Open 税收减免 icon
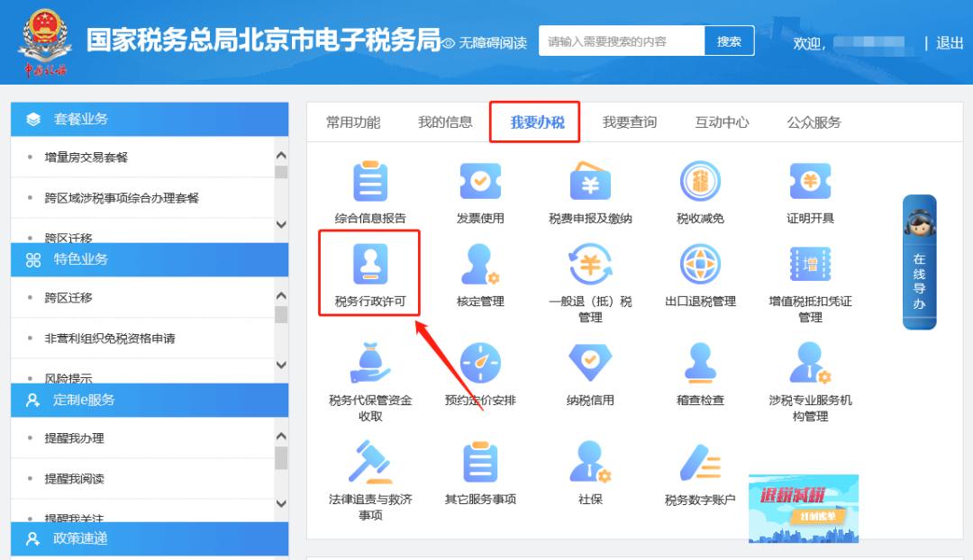This screenshot has height=560, width=973. (x=700, y=181)
